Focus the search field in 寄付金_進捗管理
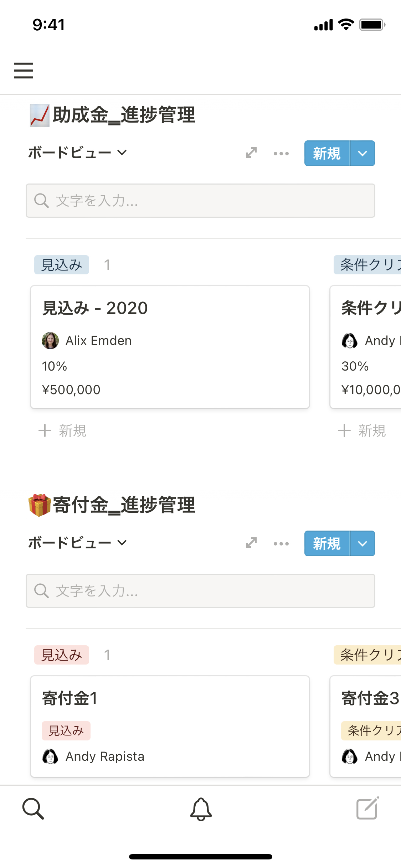The height and width of the screenshot is (868, 401). [200, 591]
